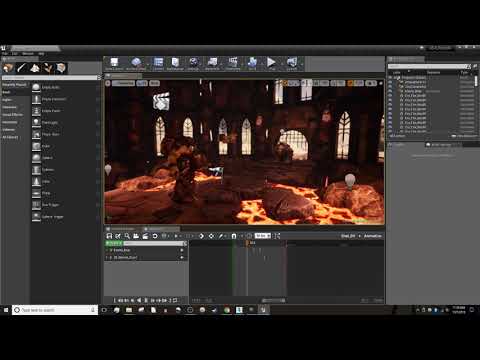The image size is (480, 360).
Task: Open viewport options arrow dropdown
Action: [108, 83]
